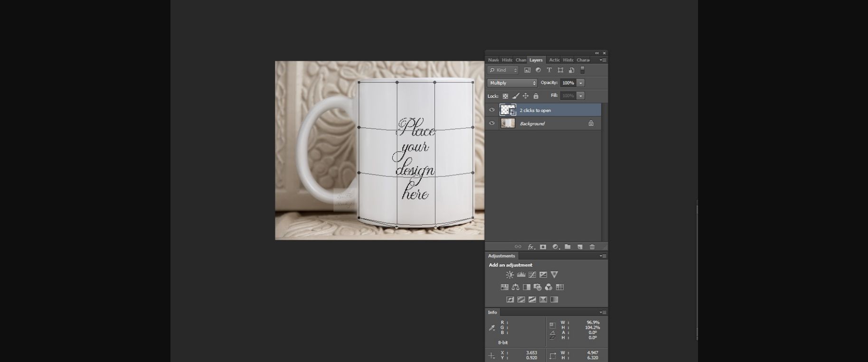Lock transparent pixels

point(505,96)
